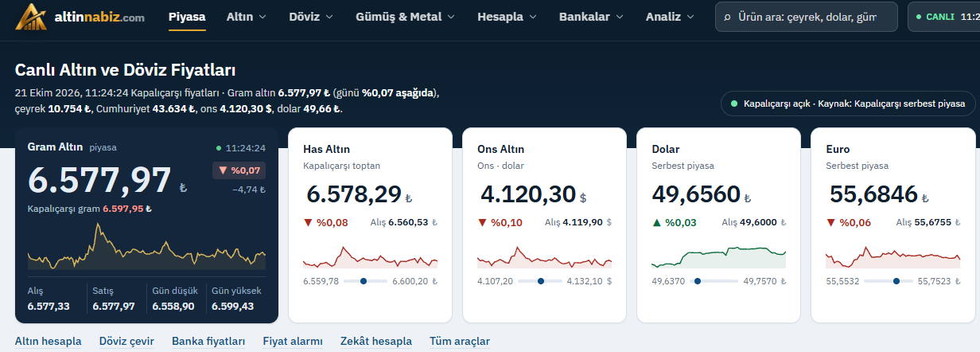The image size is (980, 352).
Task: Click the Dolar price 49,6560
Action: (x=696, y=194)
